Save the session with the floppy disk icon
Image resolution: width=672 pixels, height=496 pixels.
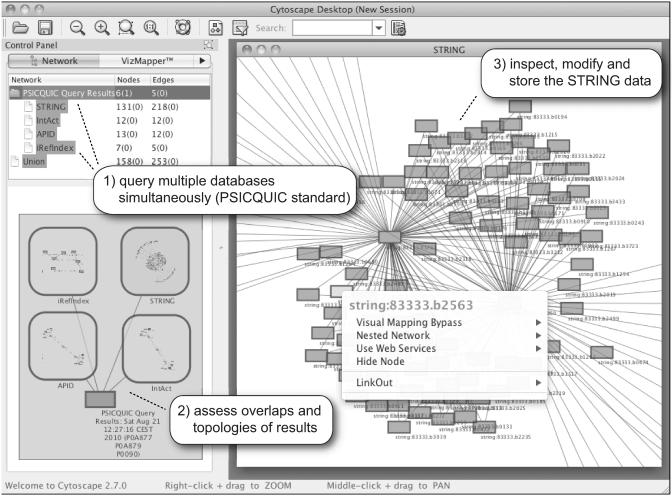[45, 28]
